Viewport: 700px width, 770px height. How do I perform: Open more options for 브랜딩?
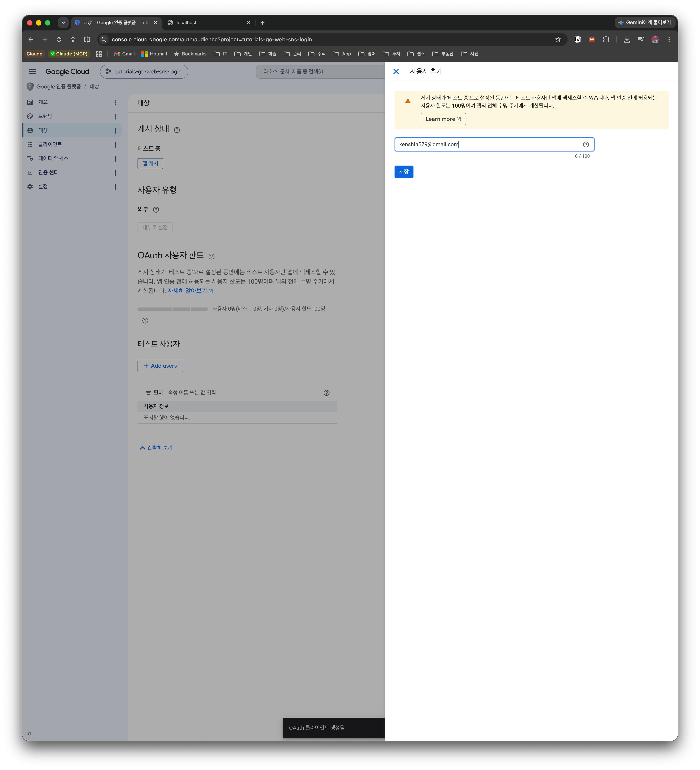tap(115, 117)
